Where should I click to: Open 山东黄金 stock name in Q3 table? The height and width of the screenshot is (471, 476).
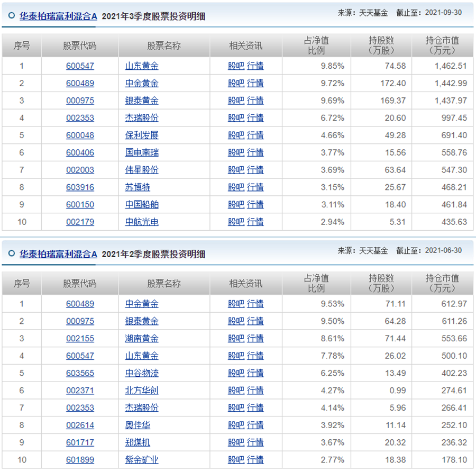tap(142, 66)
